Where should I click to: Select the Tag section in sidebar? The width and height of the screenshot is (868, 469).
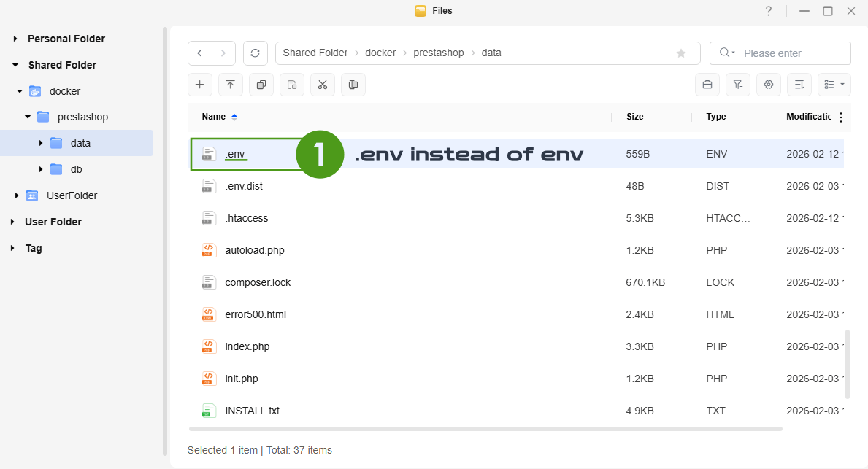click(x=32, y=248)
